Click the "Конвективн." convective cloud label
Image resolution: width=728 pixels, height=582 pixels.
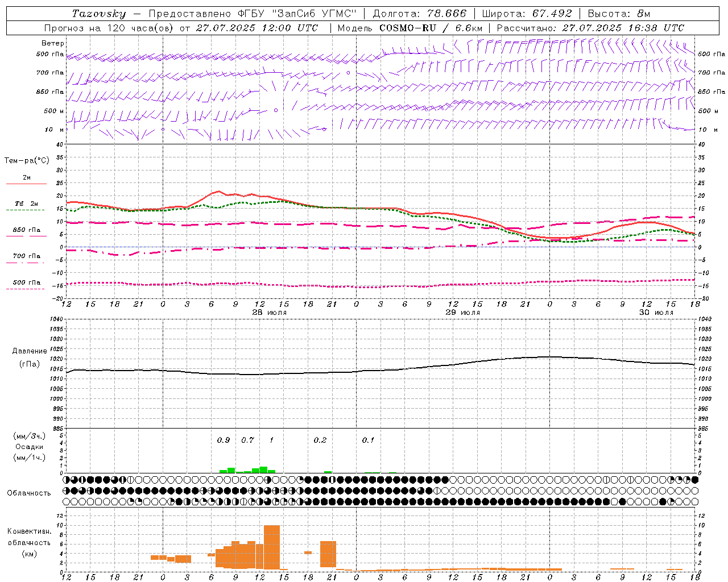(29, 531)
